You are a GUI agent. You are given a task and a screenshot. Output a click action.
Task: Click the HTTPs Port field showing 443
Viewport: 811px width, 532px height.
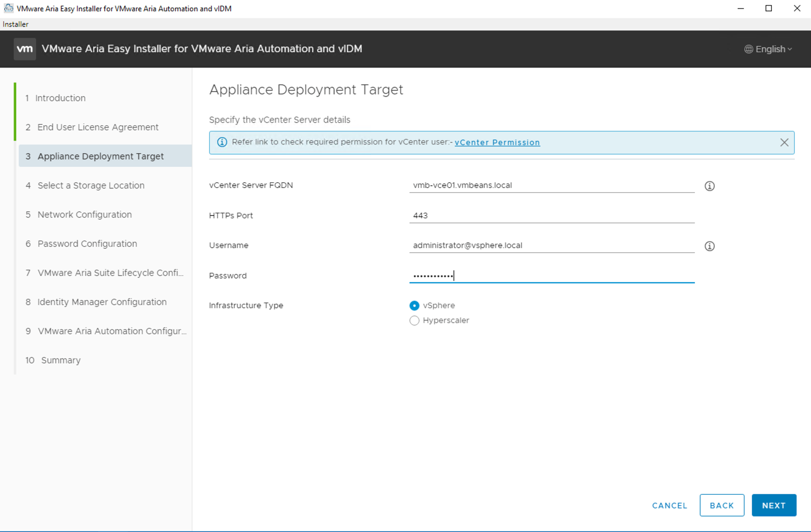coord(552,215)
